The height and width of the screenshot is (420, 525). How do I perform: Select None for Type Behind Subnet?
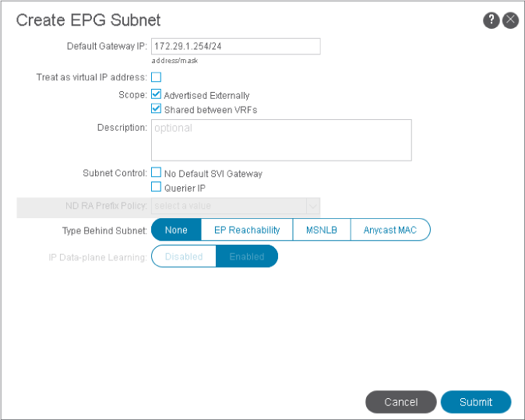click(x=176, y=230)
